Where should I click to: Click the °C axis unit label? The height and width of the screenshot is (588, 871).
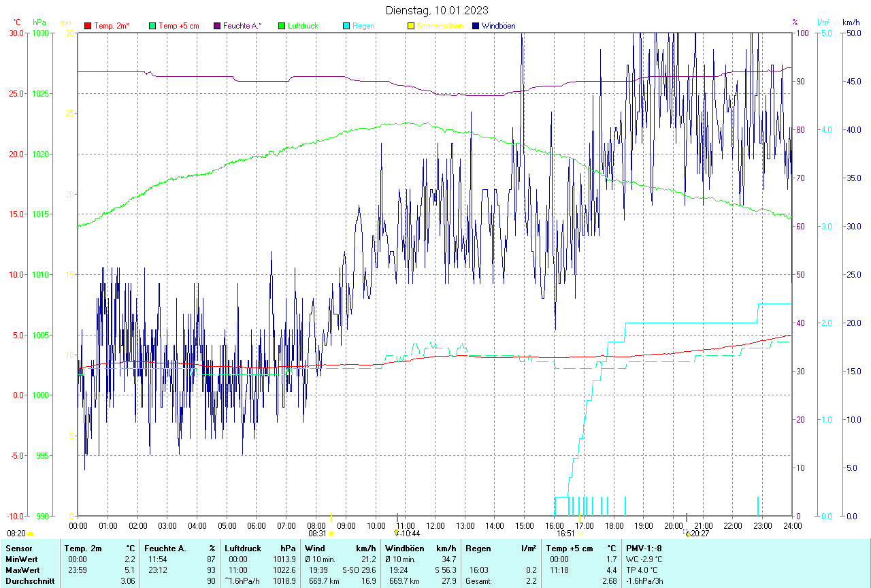click(17, 22)
